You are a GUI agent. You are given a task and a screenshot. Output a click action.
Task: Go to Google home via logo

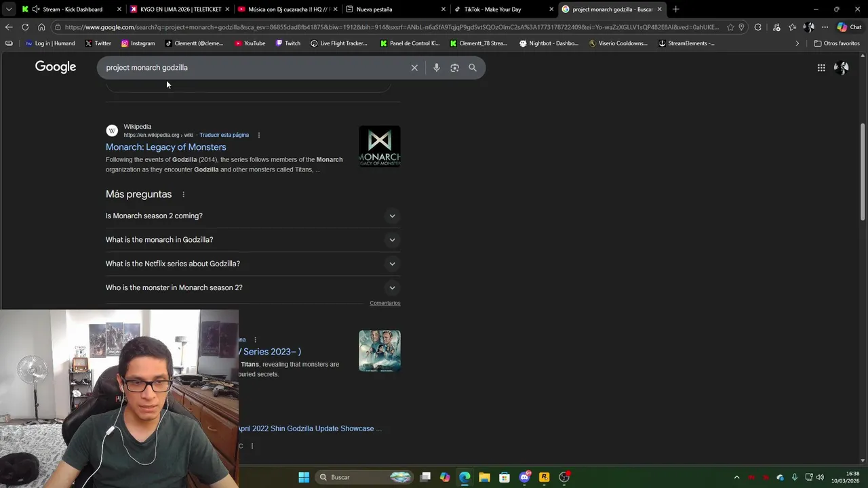56,67
